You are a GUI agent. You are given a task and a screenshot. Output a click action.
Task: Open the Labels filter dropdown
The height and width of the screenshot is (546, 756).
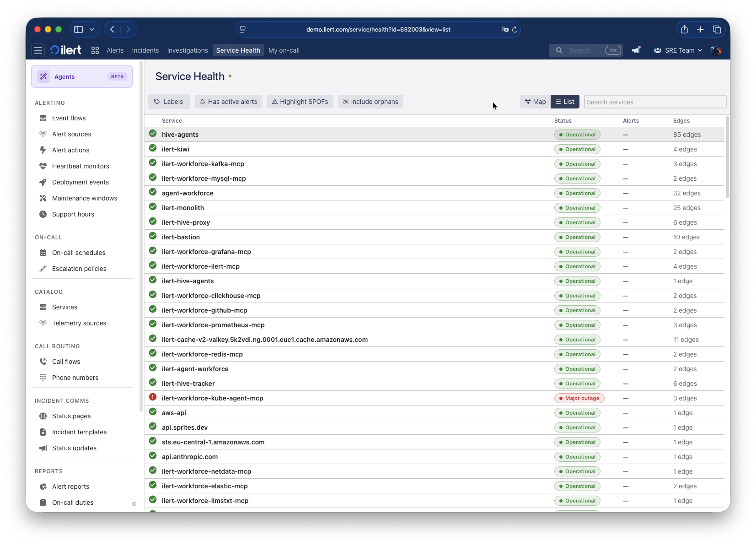(168, 102)
